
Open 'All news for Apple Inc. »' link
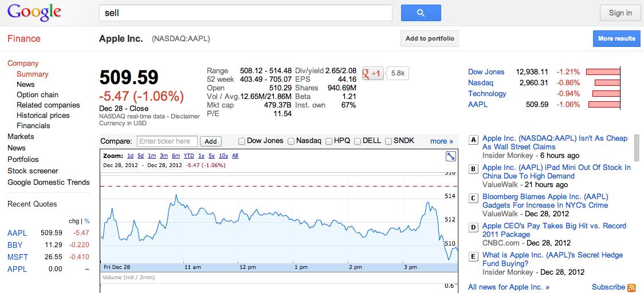pyautogui.click(x=508, y=287)
